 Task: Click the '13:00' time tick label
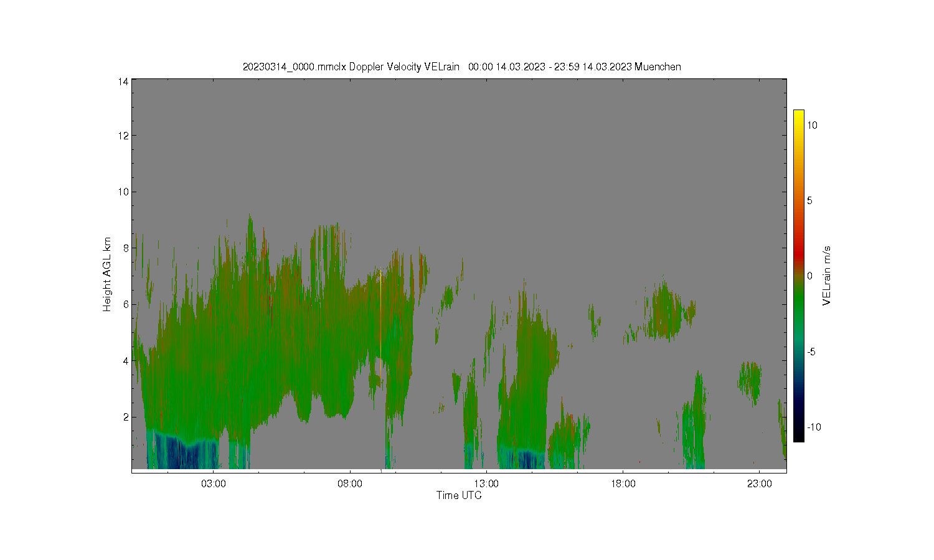pos(486,483)
